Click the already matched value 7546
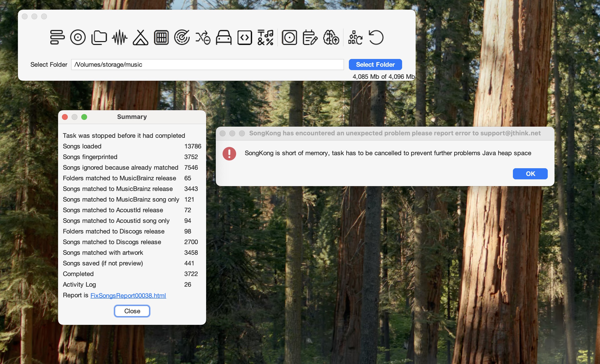The width and height of the screenshot is (600, 364). tap(191, 168)
